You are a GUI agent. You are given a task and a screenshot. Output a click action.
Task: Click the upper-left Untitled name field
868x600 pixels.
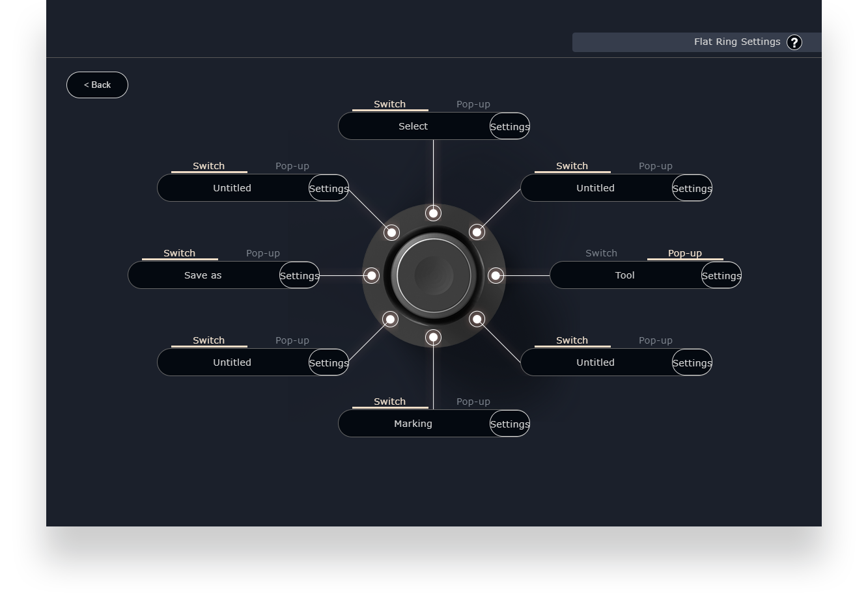click(x=232, y=188)
